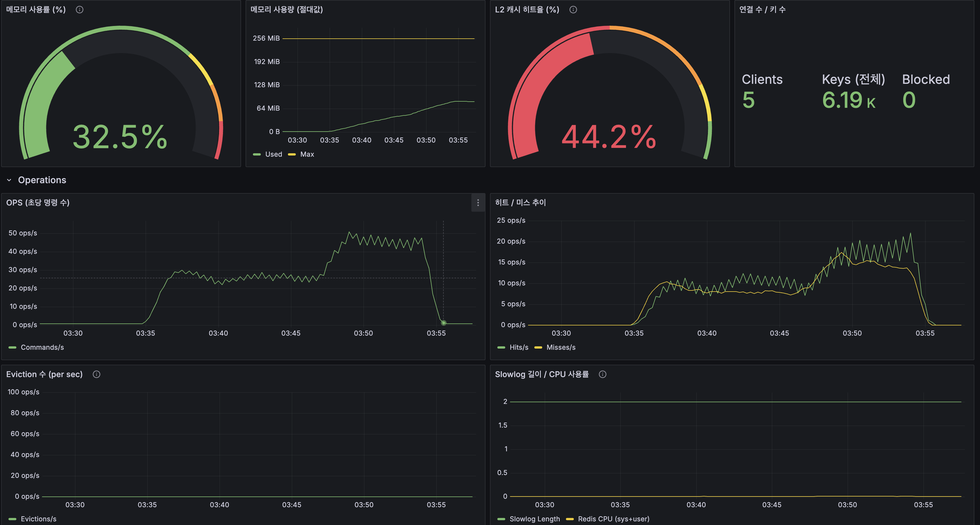Open the 히트 / 미스 추이 panel title
The width and height of the screenshot is (980, 525).
[520, 203]
